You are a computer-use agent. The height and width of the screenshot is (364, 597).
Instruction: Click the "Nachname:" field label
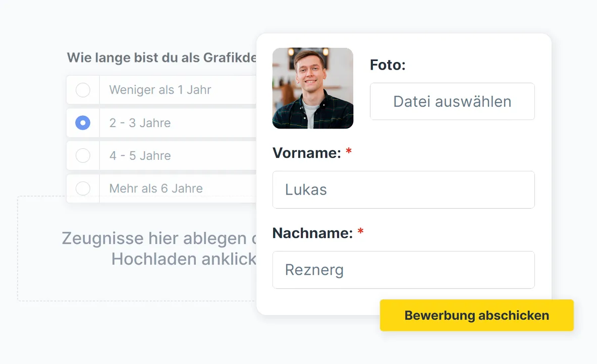point(311,233)
